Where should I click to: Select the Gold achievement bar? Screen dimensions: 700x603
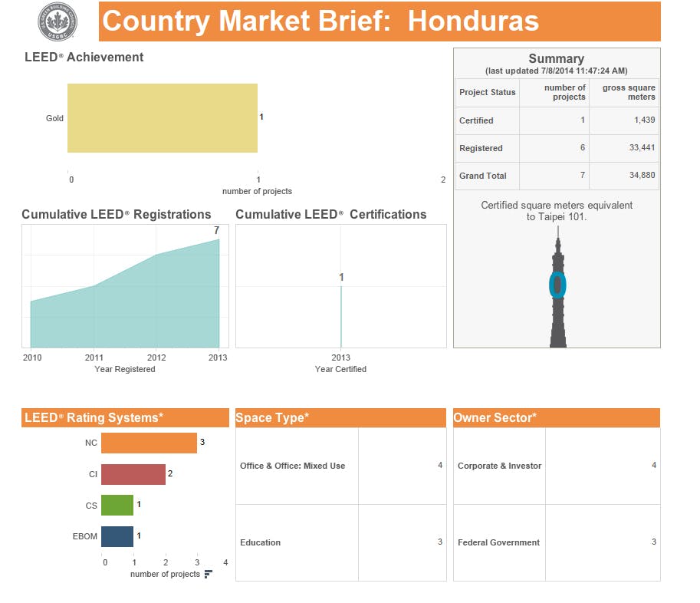click(162, 118)
